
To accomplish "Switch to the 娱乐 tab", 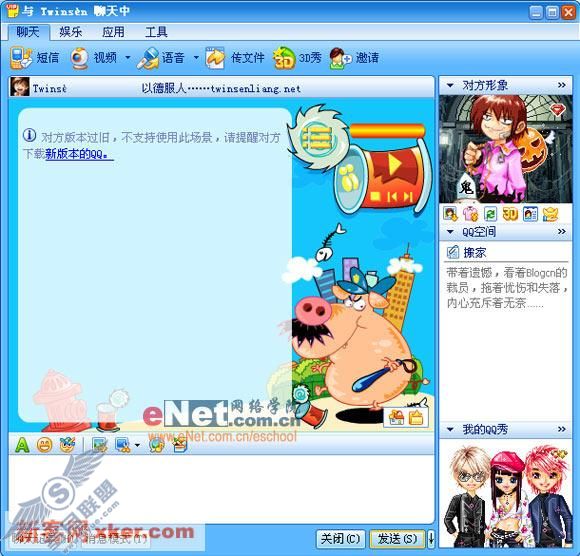I will click(71, 32).
